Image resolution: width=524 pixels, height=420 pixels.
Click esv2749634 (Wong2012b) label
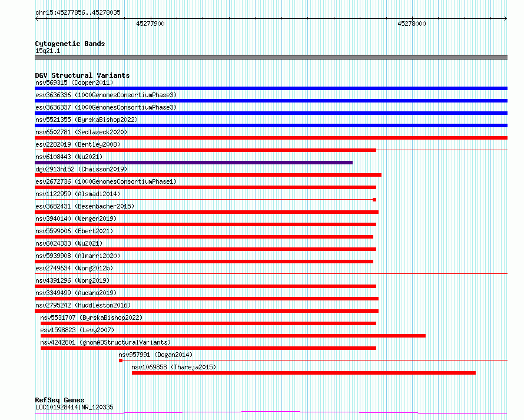click(x=74, y=268)
